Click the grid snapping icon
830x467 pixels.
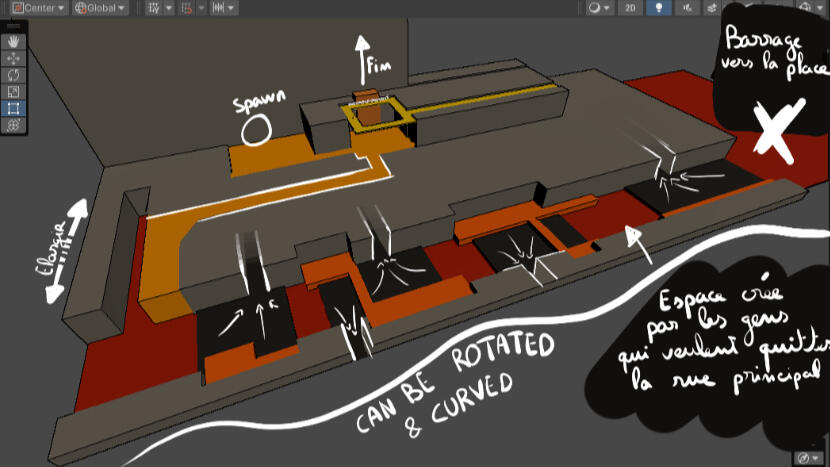click(x=153, y=8)
